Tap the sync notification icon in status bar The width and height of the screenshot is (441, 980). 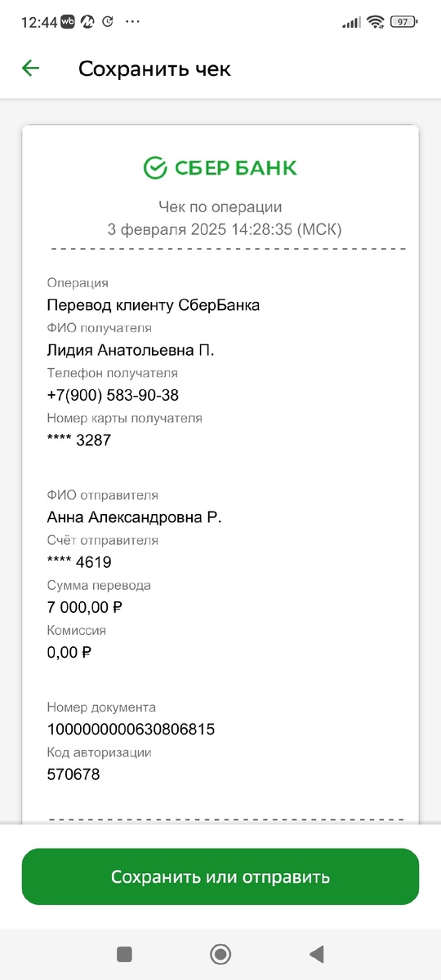pyautogui.click(x=108, y=22)
